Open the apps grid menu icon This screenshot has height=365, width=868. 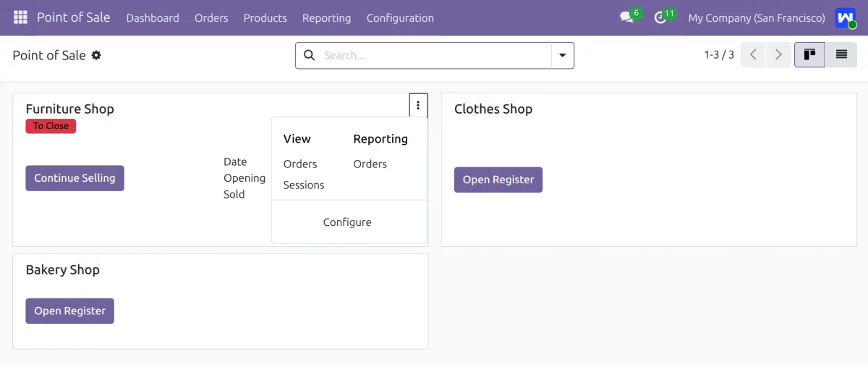click(20, 17)
